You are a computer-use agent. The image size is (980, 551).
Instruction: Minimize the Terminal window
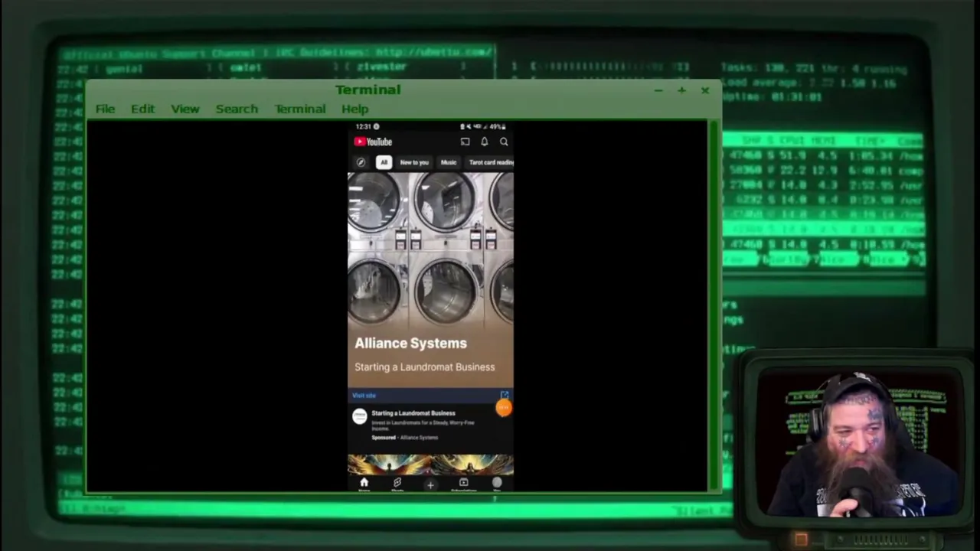click(658, 90)
